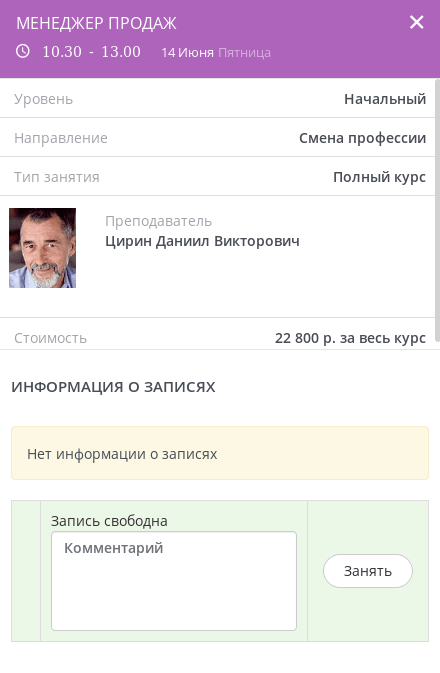The width and height of the screenshot is (440, 673).
Task: Click the Запись свободна label
Action: 109,521
